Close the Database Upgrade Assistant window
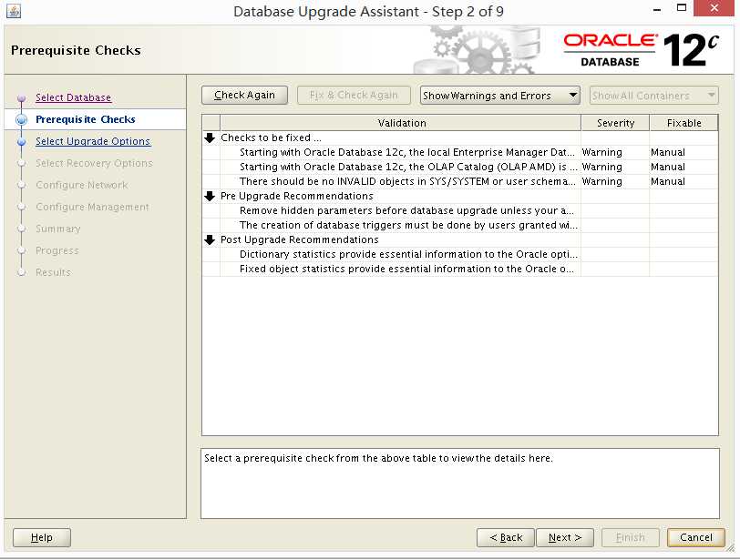 point(714,8)
